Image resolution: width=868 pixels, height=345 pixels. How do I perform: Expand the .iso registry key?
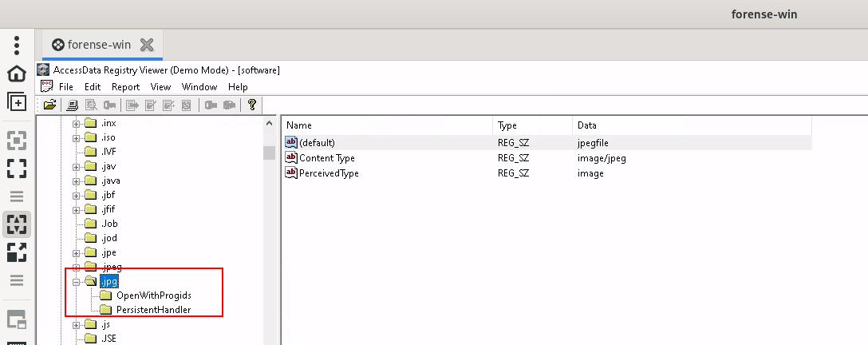[x=77, y=137]
